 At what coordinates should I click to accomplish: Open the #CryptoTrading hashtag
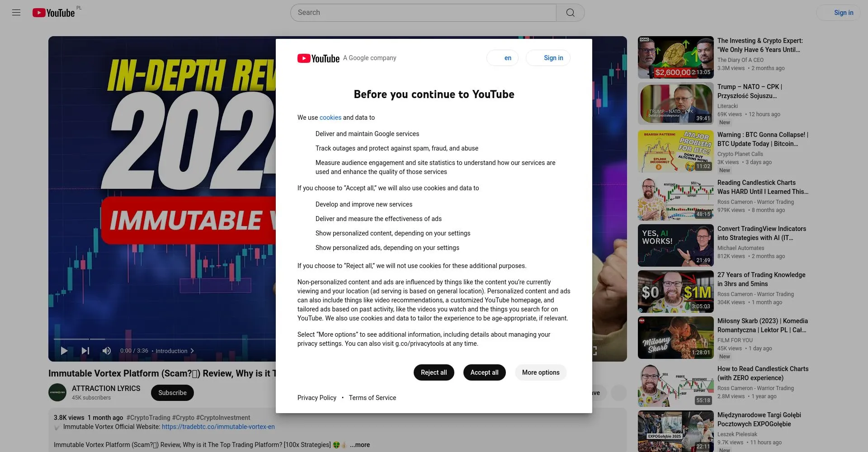tap(148, 418)
